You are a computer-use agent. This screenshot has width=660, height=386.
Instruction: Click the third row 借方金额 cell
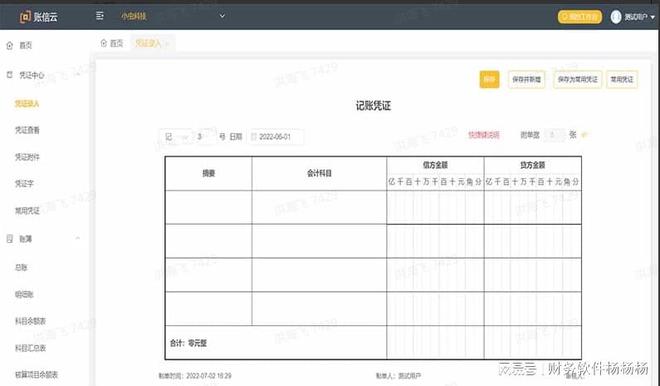point(435,274)
